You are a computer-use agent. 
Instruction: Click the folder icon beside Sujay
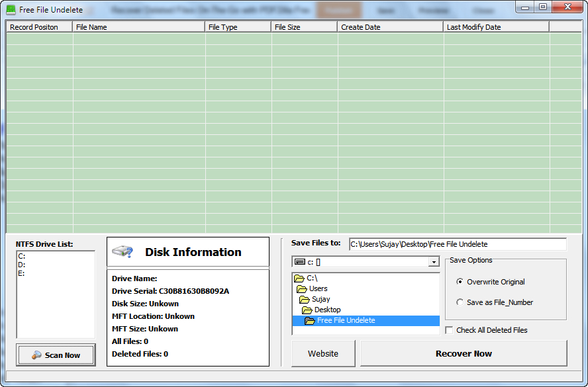(304, 299)
